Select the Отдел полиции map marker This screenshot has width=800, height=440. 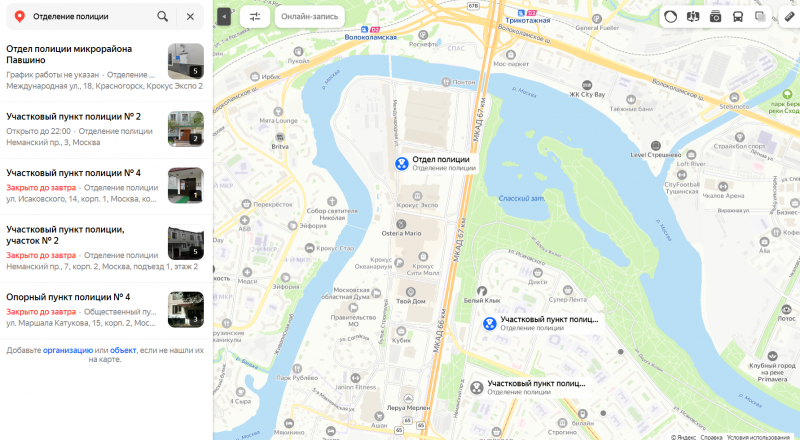[x=402, y=163]
